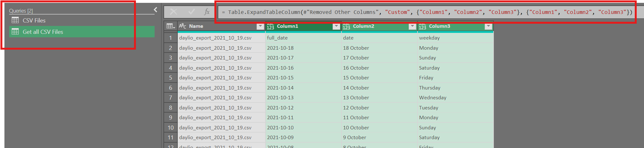
Task: Click the 17 October cell
Action: (x=379, y=58)
